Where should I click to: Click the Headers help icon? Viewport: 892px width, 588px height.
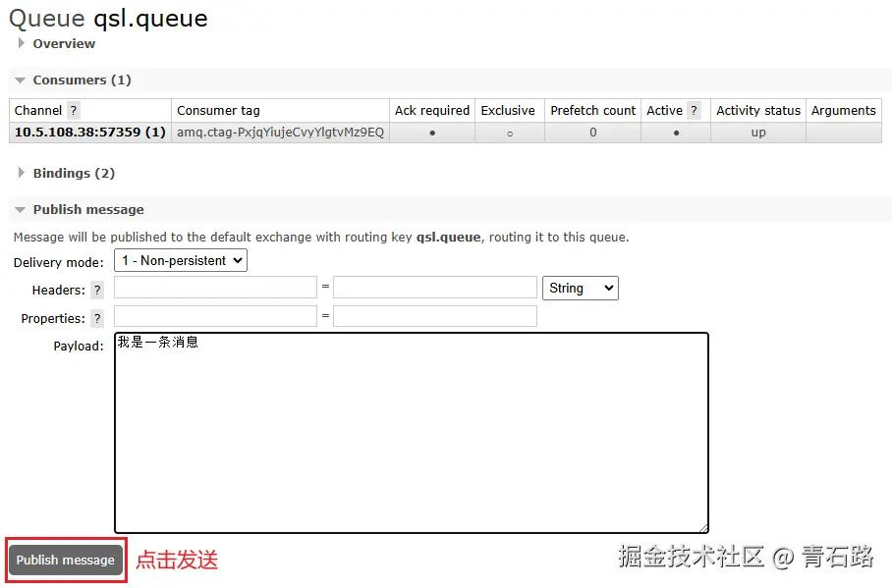tap(95, 290)
